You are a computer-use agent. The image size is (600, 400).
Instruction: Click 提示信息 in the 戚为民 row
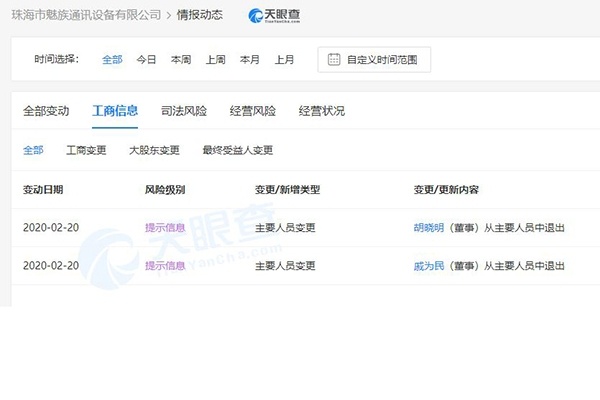click(x=165, y=266)
